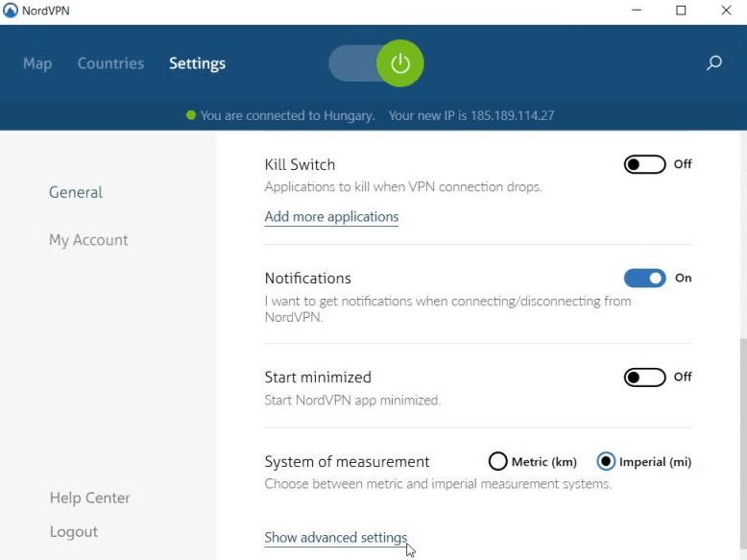The image size is (747, 560).
Task: Open the Settings tab
Action: [197, 63]
